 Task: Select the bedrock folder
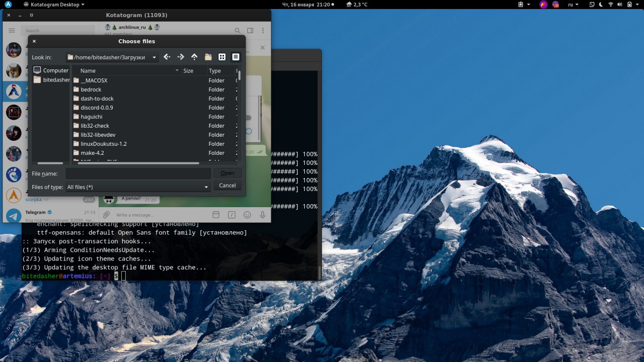[x=91, y=89]
